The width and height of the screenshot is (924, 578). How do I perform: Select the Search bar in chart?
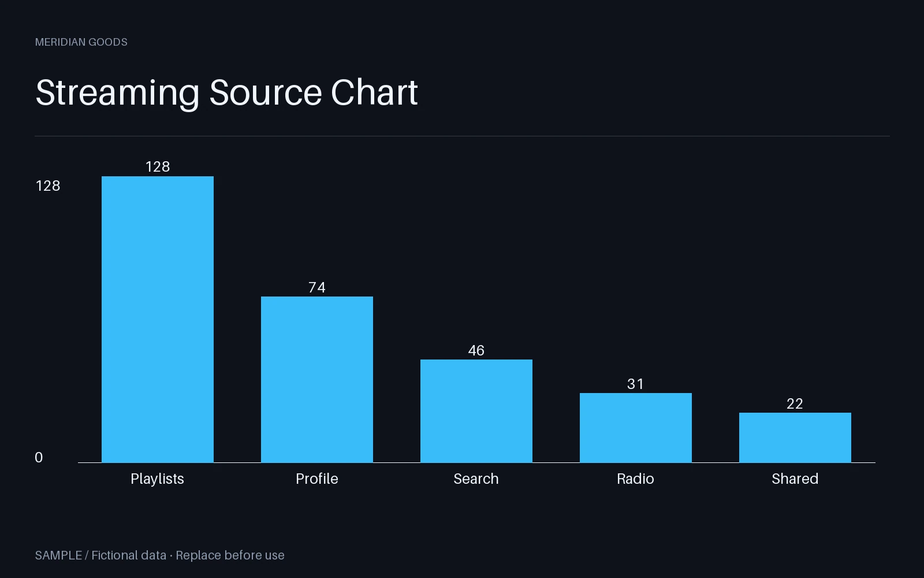pyautogui.click(x=476, y=411)
